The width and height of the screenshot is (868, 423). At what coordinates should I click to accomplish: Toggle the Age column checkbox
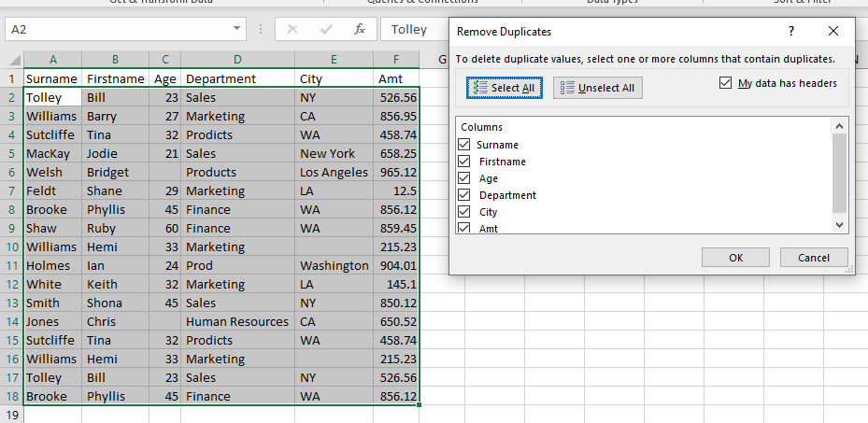464,178
